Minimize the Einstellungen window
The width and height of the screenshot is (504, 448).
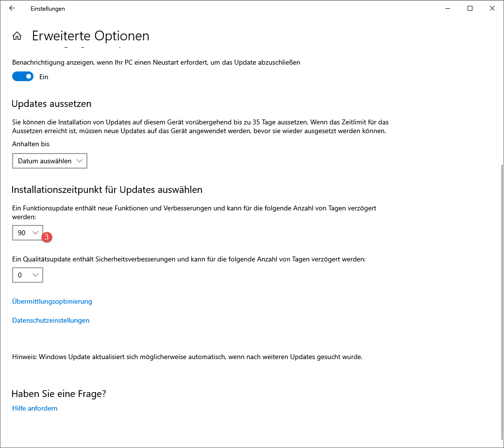447,8
